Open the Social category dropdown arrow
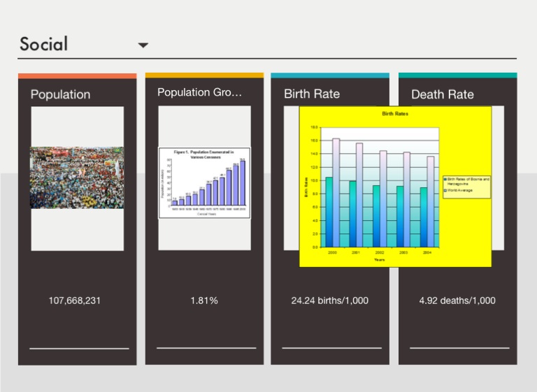This screenshot has height=392, width=537. [x=143, y=45]
